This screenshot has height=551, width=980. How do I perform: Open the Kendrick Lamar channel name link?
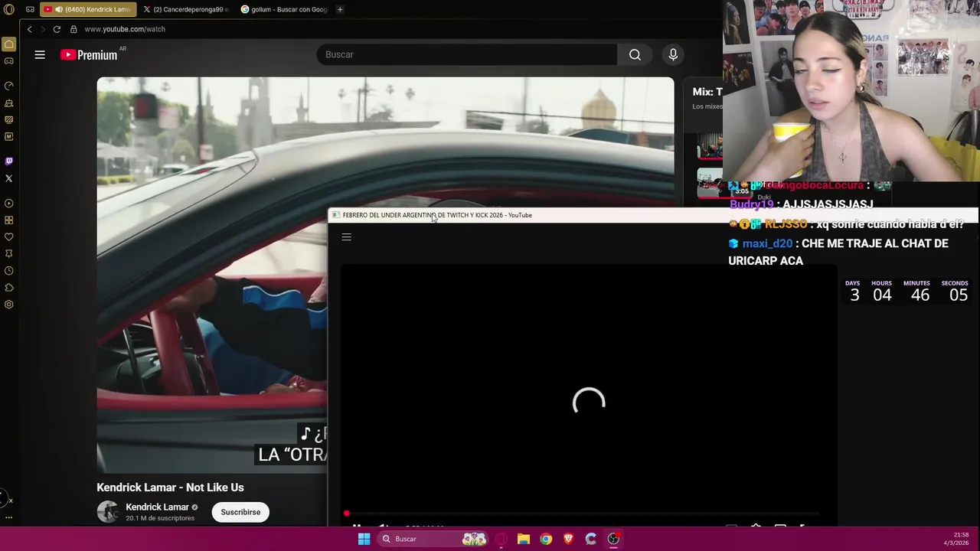click(x=157, y=507)
